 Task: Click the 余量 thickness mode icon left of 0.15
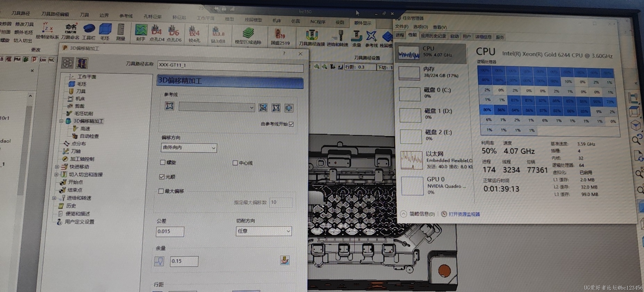point(159,261)
